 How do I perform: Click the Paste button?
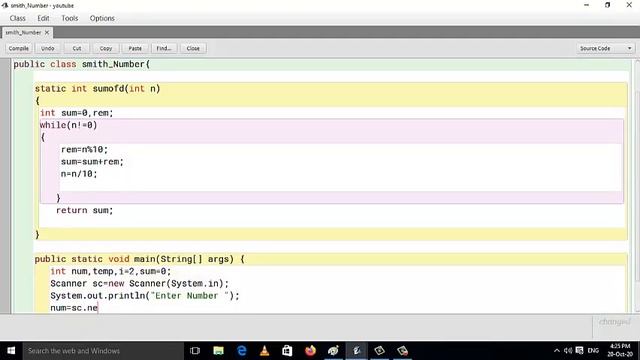135,48
